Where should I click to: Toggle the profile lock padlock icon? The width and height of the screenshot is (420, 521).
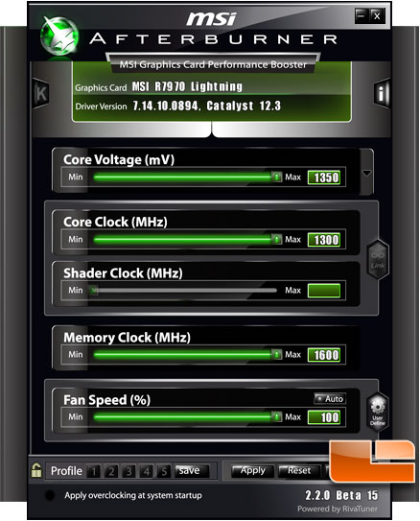tap(35, 470)
